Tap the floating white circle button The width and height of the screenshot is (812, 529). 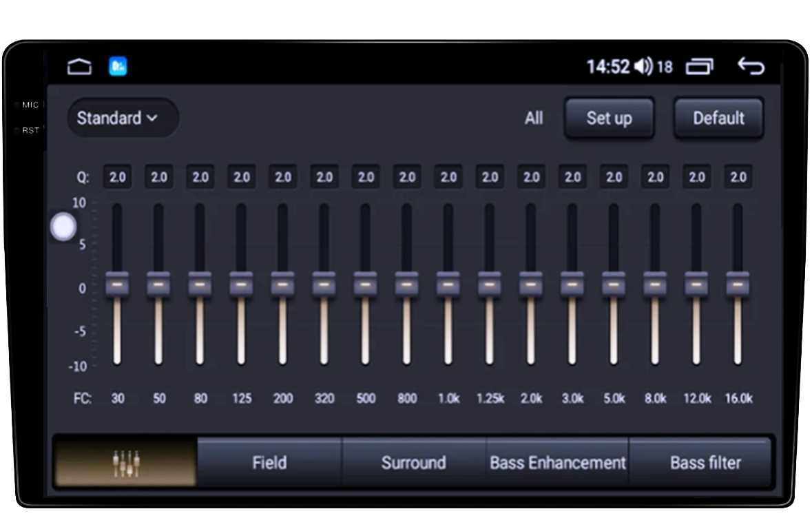click(x=63, y=227)
